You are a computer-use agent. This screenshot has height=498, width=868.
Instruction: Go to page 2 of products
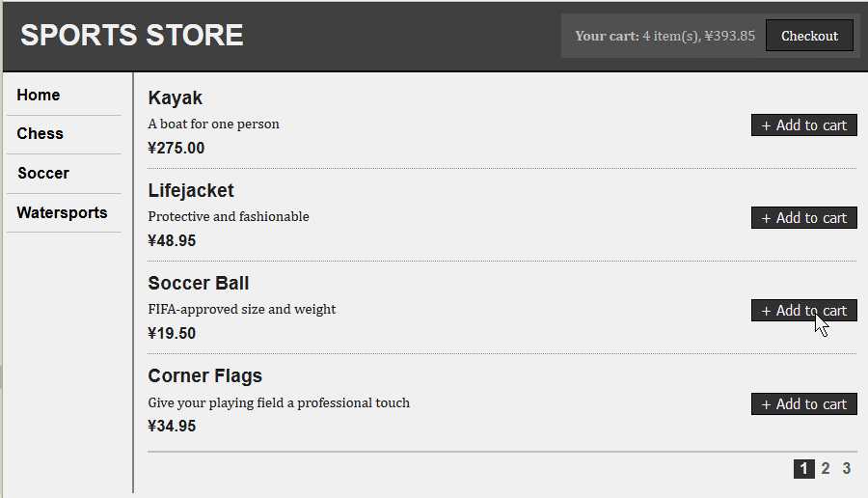pyautogui.click(x=826, y=469)
